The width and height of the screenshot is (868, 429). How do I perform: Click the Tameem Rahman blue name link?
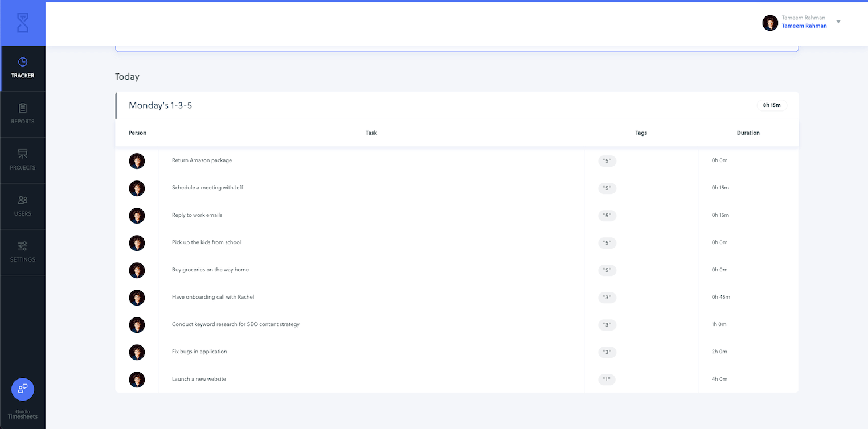804,26
